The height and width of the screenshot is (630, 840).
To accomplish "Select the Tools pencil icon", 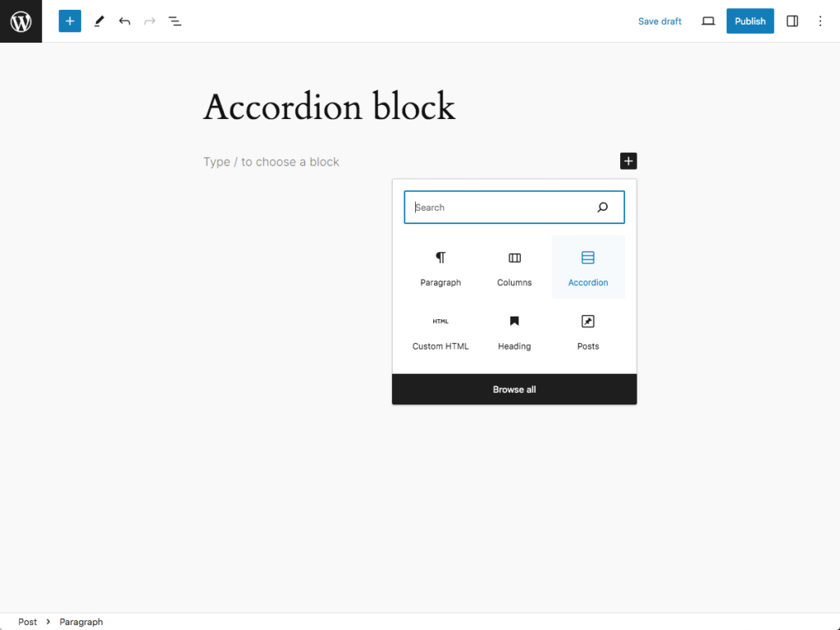I will point(98,21).
